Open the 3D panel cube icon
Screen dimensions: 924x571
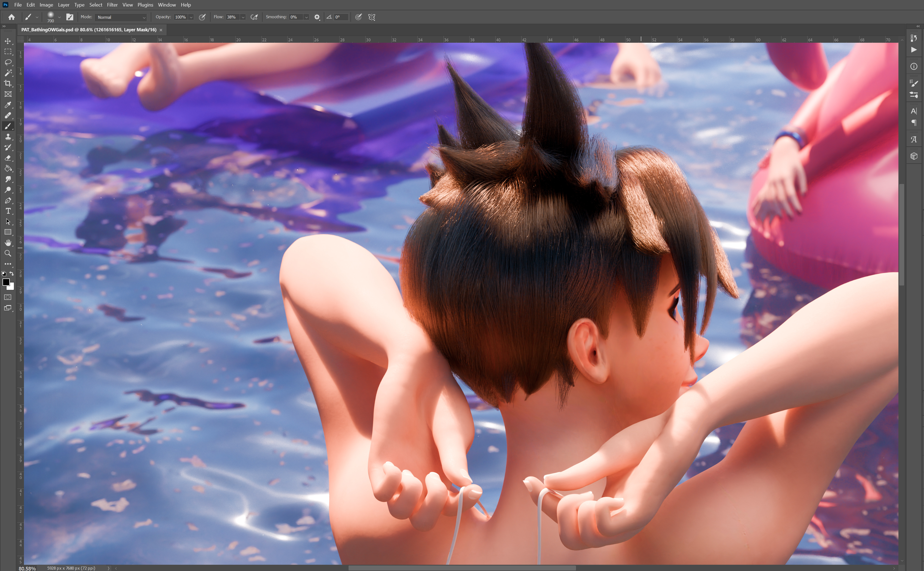[x=914, y=156]
